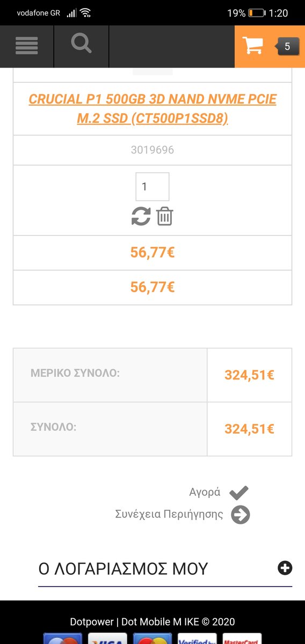This screenshot has width=305, height=644.
Task: Refresh quantity with the update arrows icon
Action: pos(141,216)
